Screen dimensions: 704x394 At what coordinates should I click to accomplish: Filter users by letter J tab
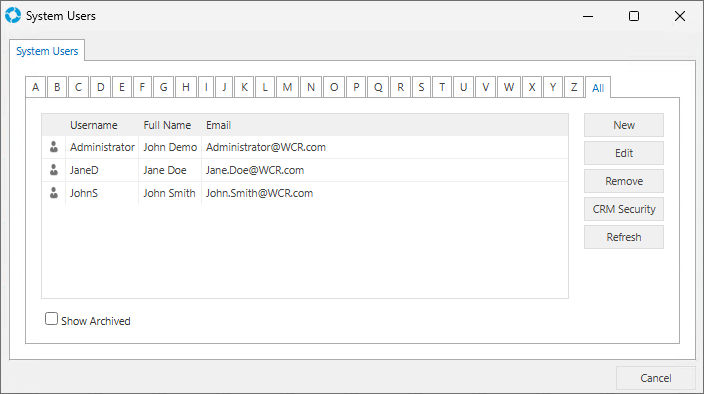[224, 87]
